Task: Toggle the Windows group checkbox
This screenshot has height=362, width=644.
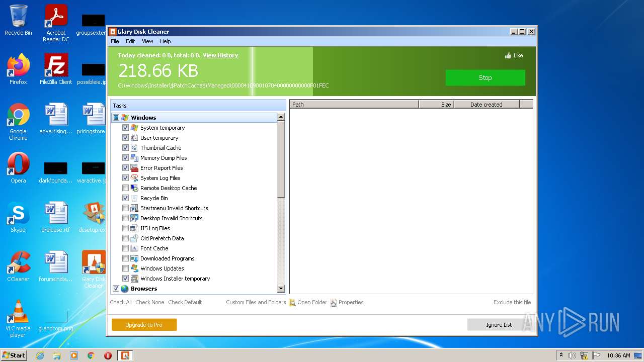Action: click(116, 118)
